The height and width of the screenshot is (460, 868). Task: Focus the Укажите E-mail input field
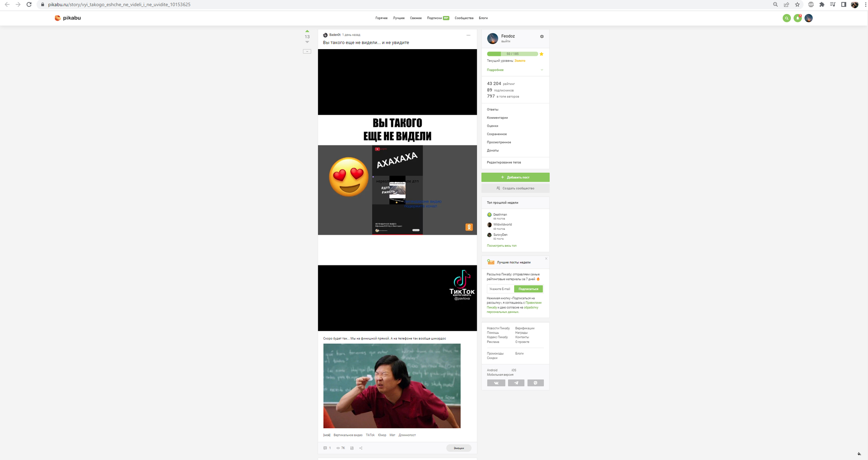click(500, 289)
